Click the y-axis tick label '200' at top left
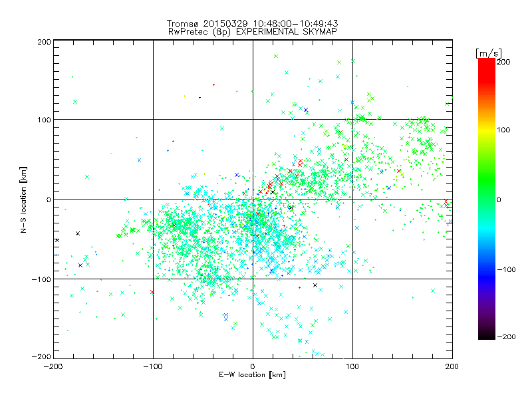Image resolution: width=532 pixels, height=399 pixels. (45, 42)
